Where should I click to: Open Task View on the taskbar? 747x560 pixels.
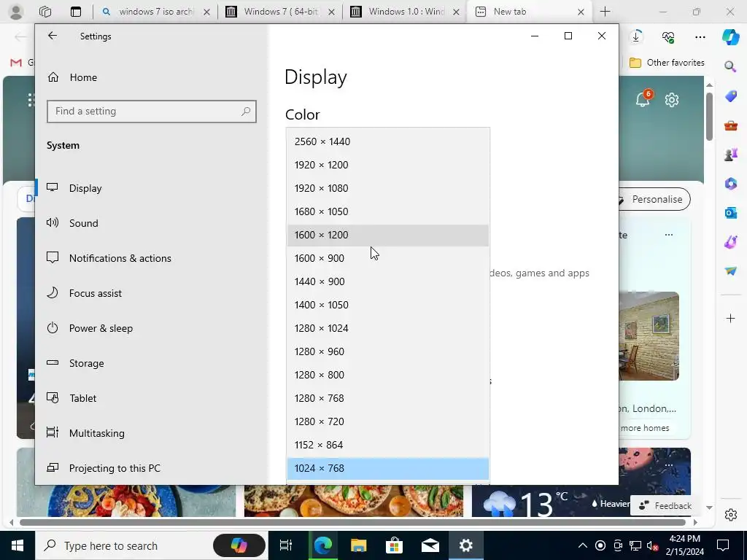[285, 545]
